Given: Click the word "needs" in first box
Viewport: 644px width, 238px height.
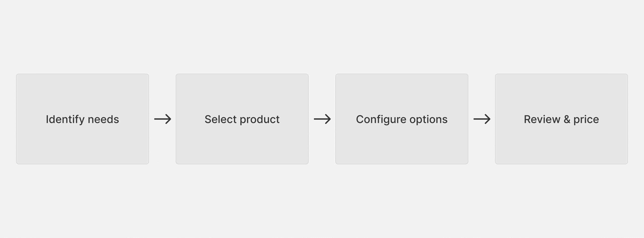Looking at the screenshot, I should click(x=103, y=119).
